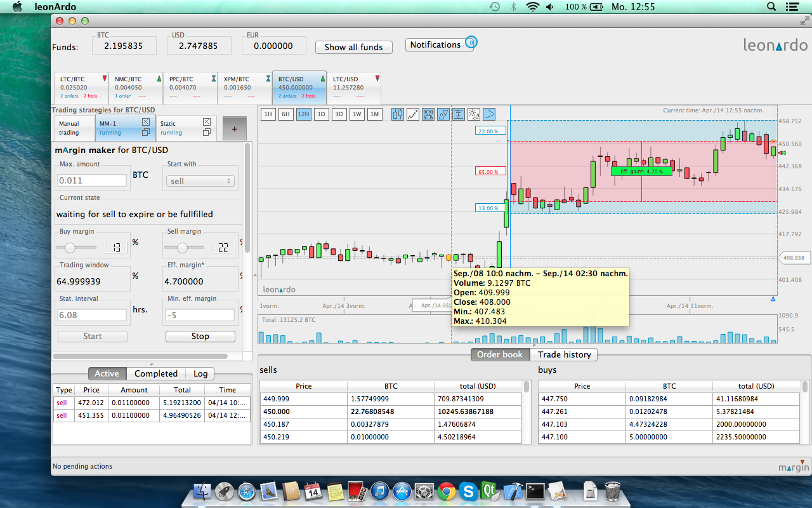Set chart interval to 1M
Screen dimensions: 812x508
click(x=375, y=114)
